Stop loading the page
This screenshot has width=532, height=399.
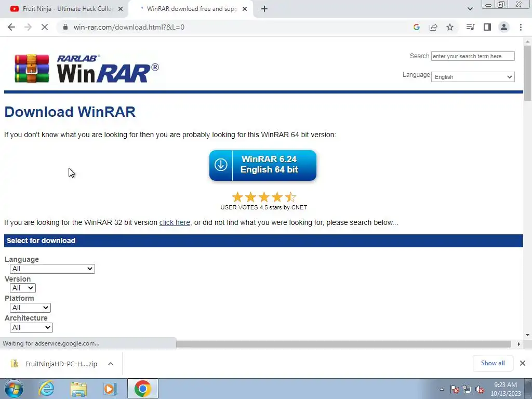45,27
